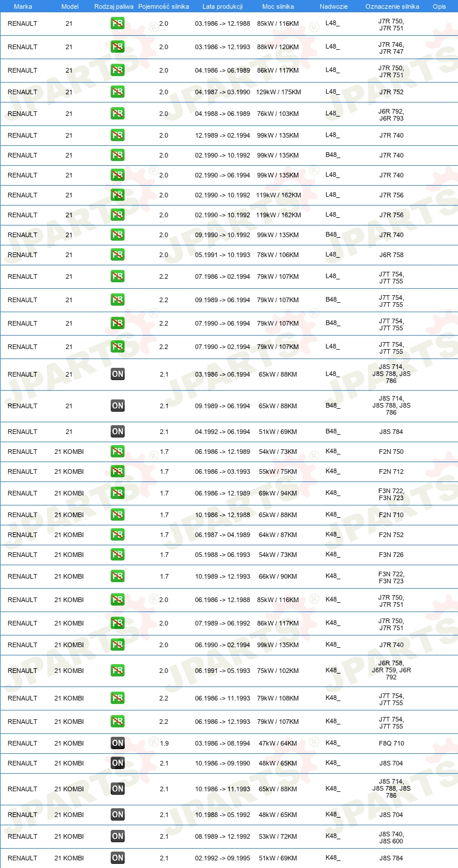
Task: Click PB fuel icon in 12.1989 -> 02.1994 row
Action: (118, 135)
